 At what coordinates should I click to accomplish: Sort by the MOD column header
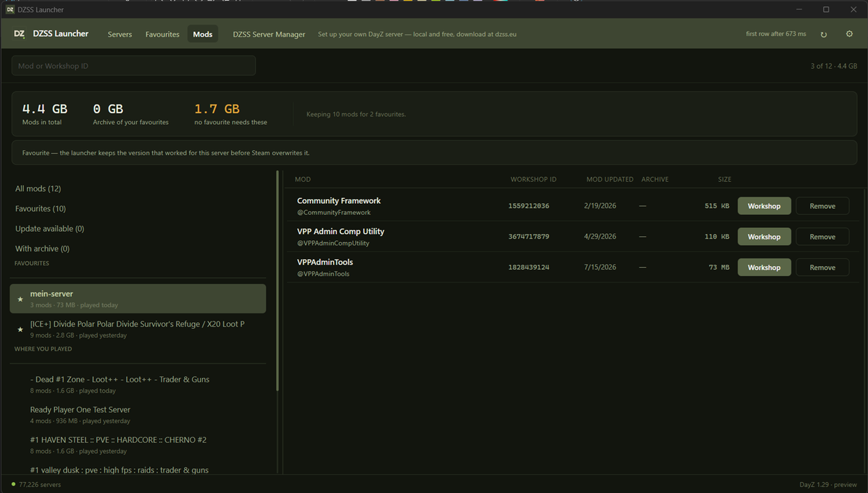303,180
